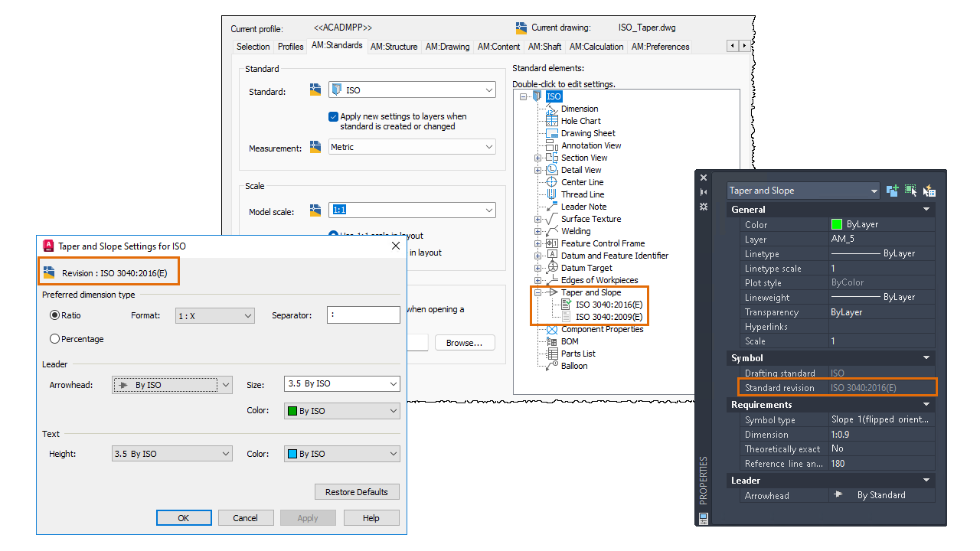Collapse the Requirements section in Properties
Screen dimensions: 980x551
(x=926, y=404)
